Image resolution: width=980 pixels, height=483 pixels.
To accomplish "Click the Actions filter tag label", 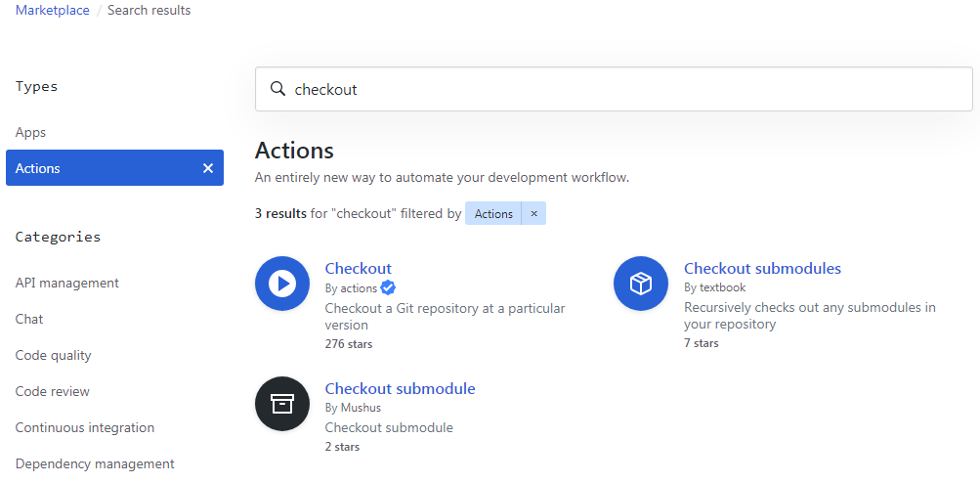I will [493, 213].
